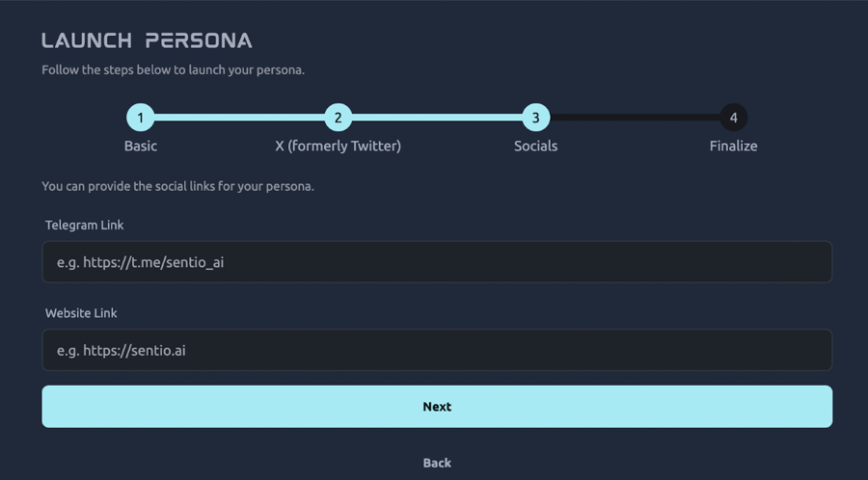Open the Basic step label
Image resolution: width=868 pixels, height=480 pixels.
click(x=141, y=147)
